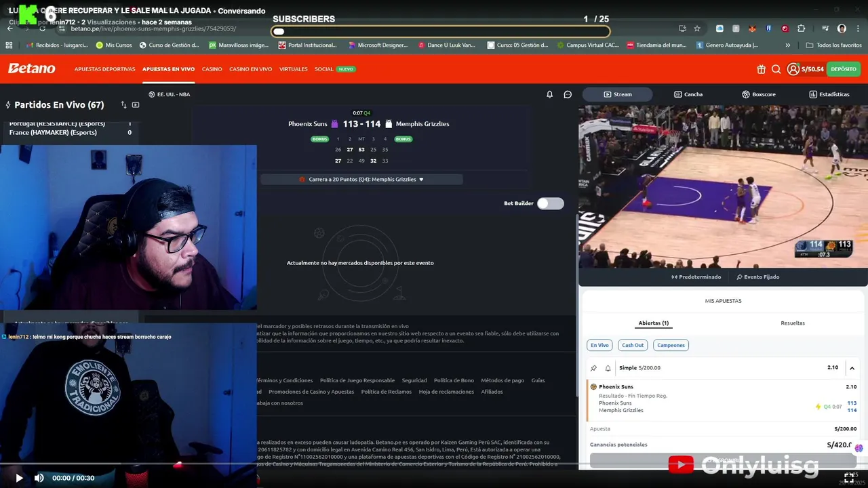Open the Afiliados footer link

492,392
